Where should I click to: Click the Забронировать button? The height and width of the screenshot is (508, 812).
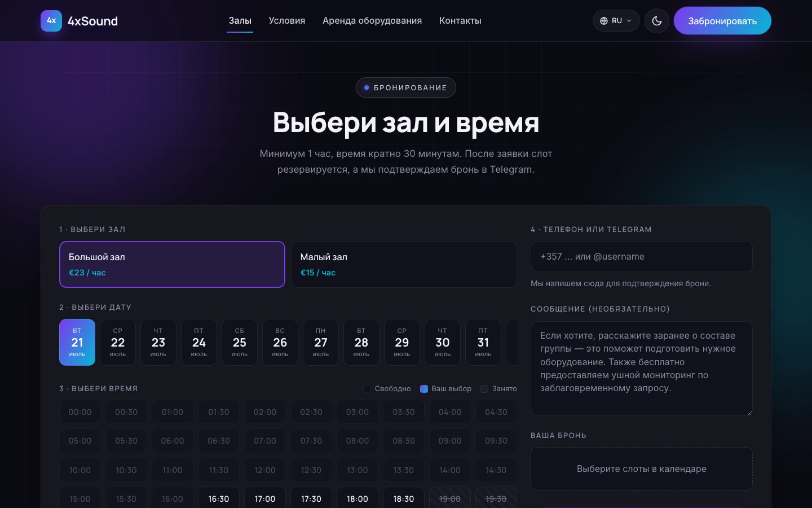722,21
